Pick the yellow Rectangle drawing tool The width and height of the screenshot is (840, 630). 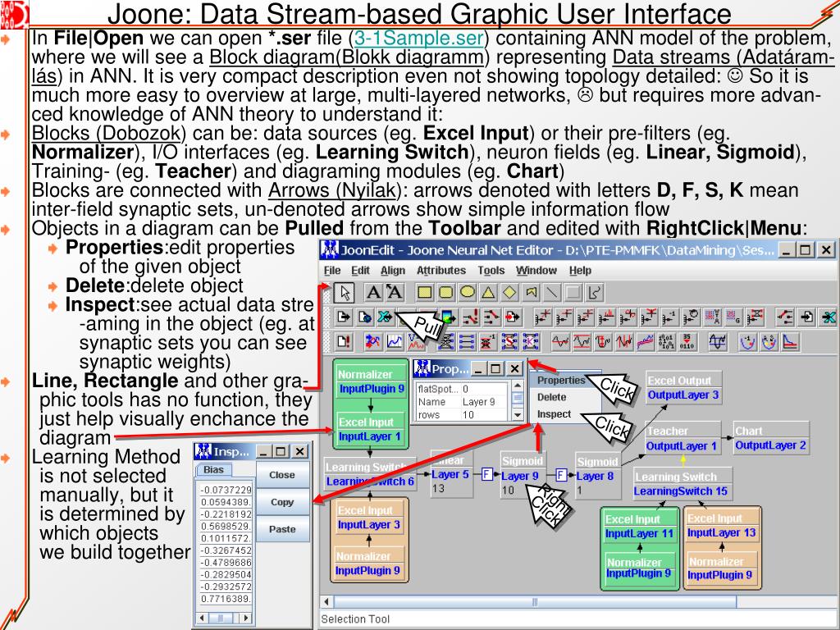click(x=425, y=293)
